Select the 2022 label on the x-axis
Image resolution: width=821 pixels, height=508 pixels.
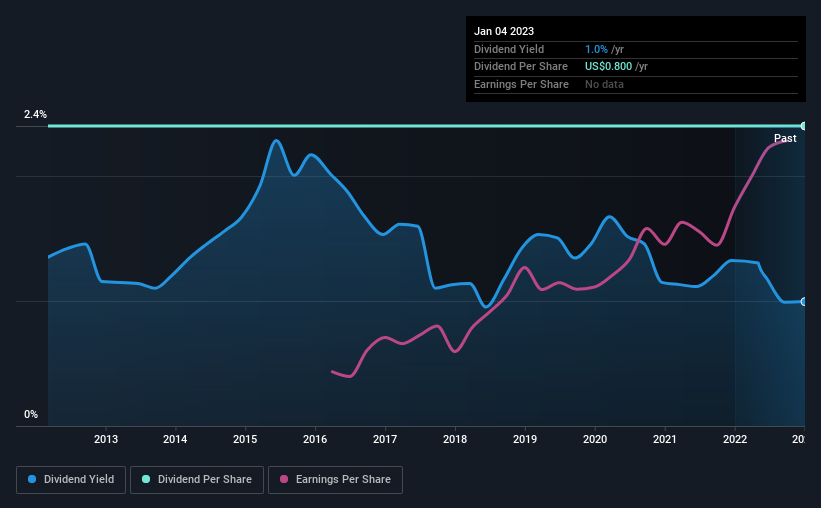[x=735, y=439]
